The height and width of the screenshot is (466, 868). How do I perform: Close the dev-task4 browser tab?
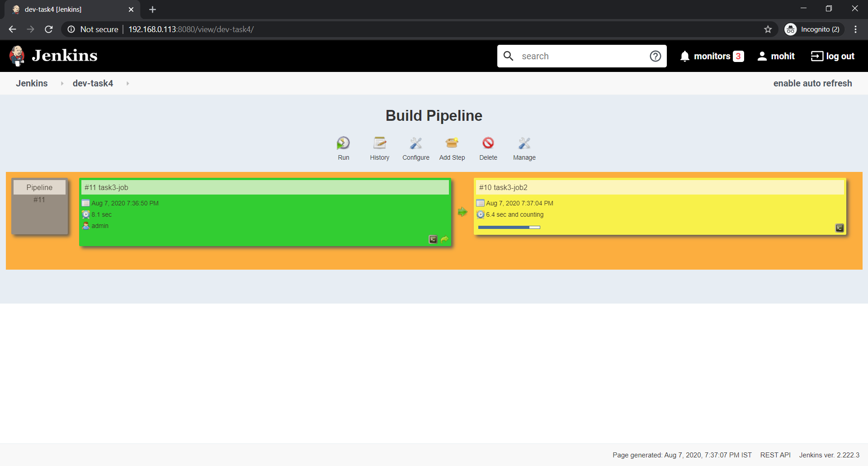click(x=131, y=10)
